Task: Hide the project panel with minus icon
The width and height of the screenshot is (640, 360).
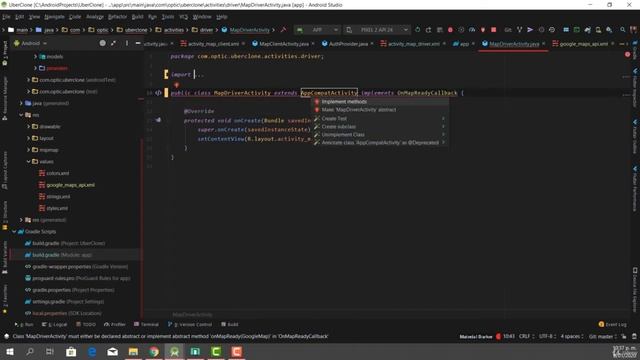Action: 138,43
